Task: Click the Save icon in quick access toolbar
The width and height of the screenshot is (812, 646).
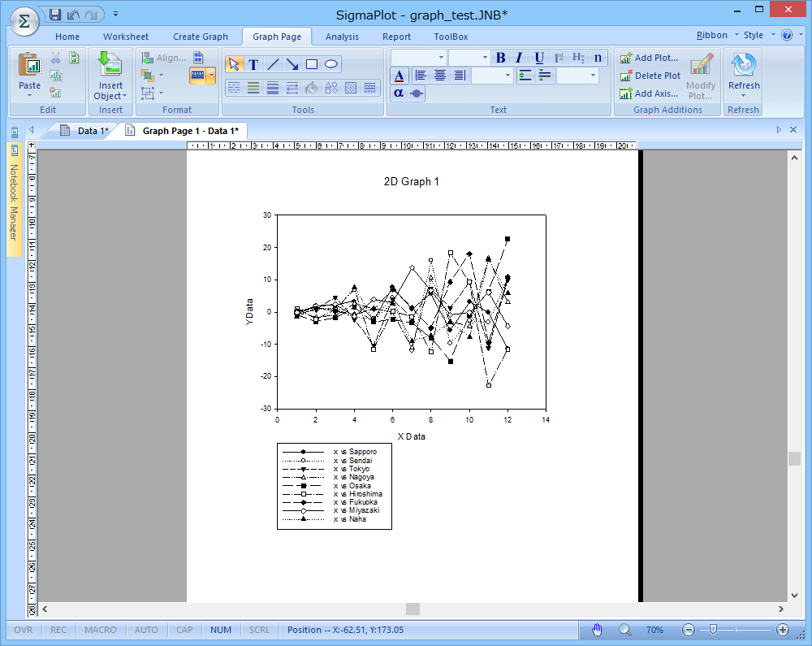Action: [55, 15]
